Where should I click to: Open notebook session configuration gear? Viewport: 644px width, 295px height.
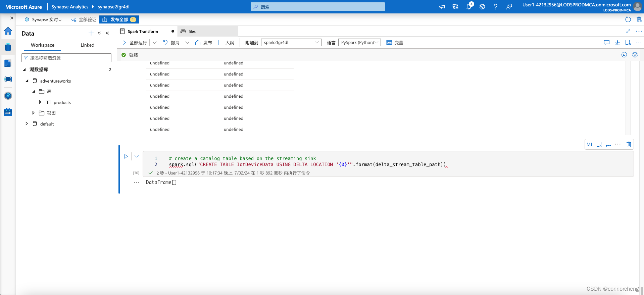pos(635,55)
